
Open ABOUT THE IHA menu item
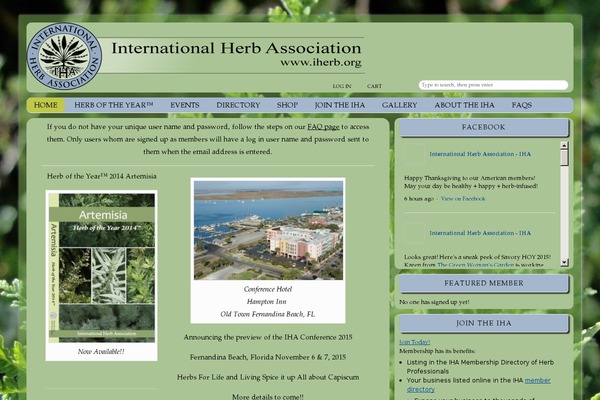click(464, 105)
